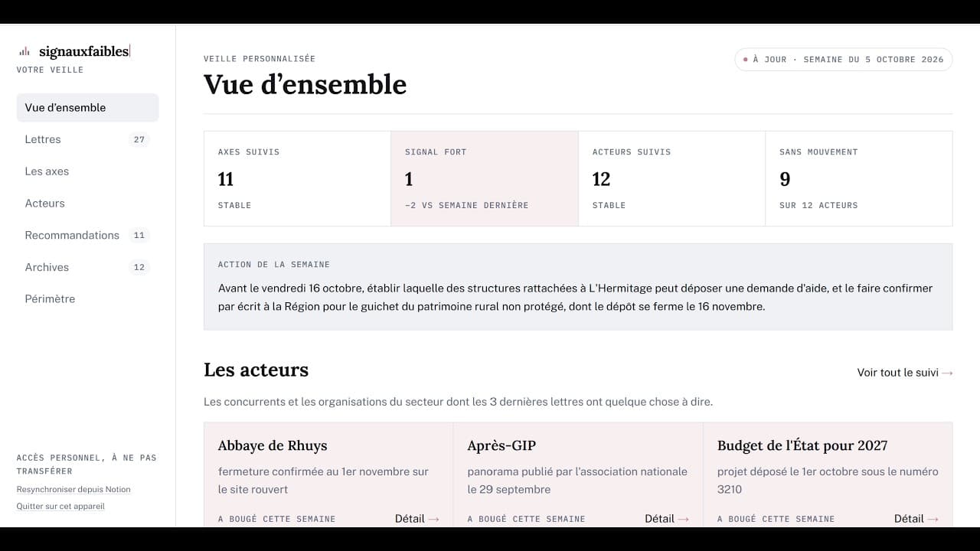Click 'Sur 12 acteurs' text

pos(818,206)
